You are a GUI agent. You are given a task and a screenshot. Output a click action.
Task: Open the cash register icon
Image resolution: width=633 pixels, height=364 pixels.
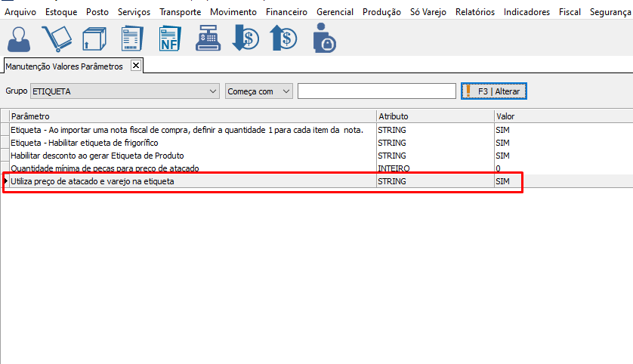[x=208, y=38]
